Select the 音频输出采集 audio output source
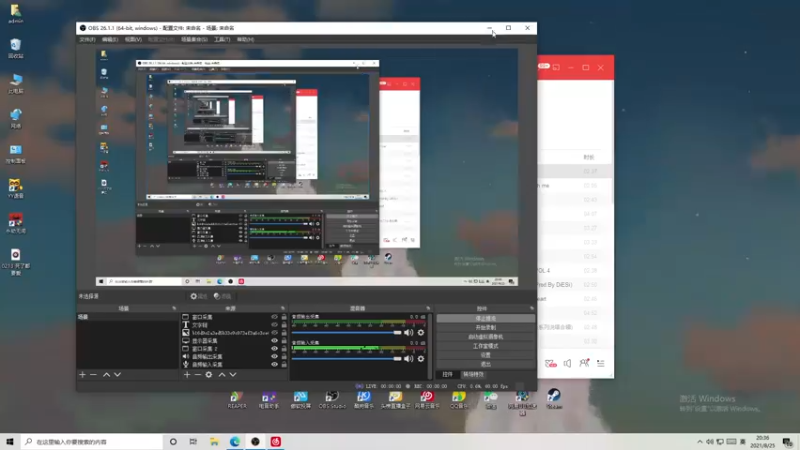Image resolution: width=800 pixels, height=450 pixels. (207, 357)
